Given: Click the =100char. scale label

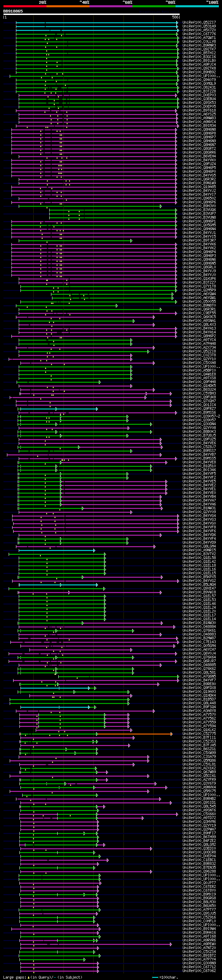Looking at the screenshot, I should point(169,977).
